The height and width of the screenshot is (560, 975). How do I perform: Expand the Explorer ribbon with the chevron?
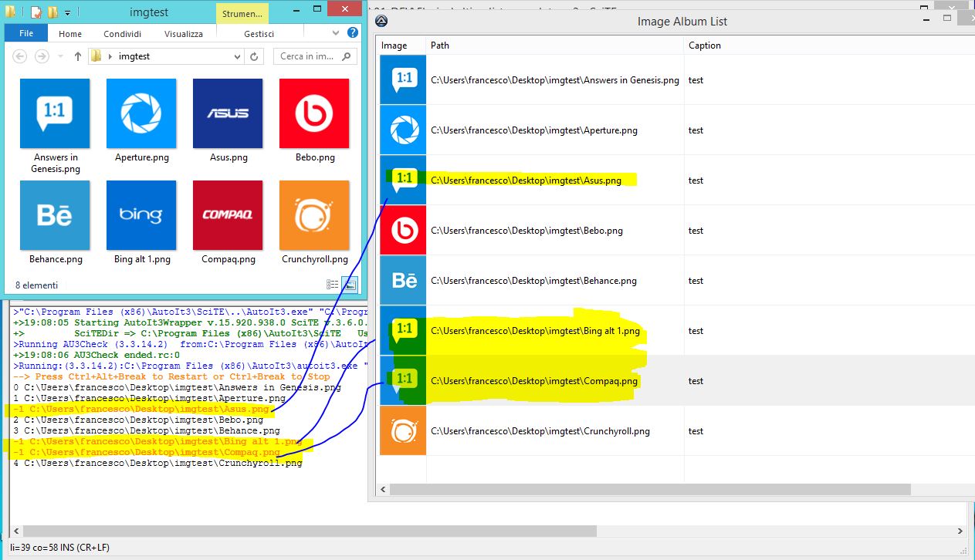tap(336, 33)
